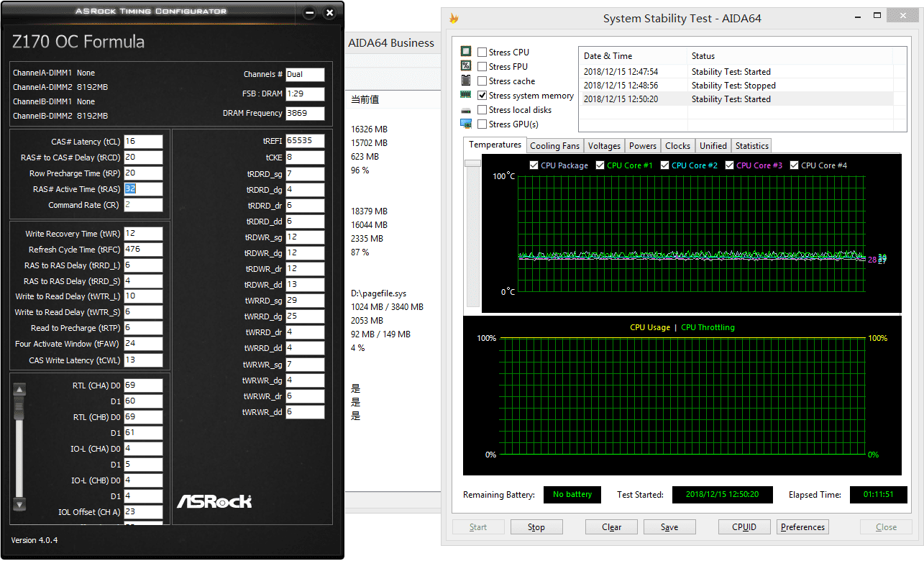Click the Command Rate (CR) field
Viewport: 924px width, 561px height.
tap(143, 205)
